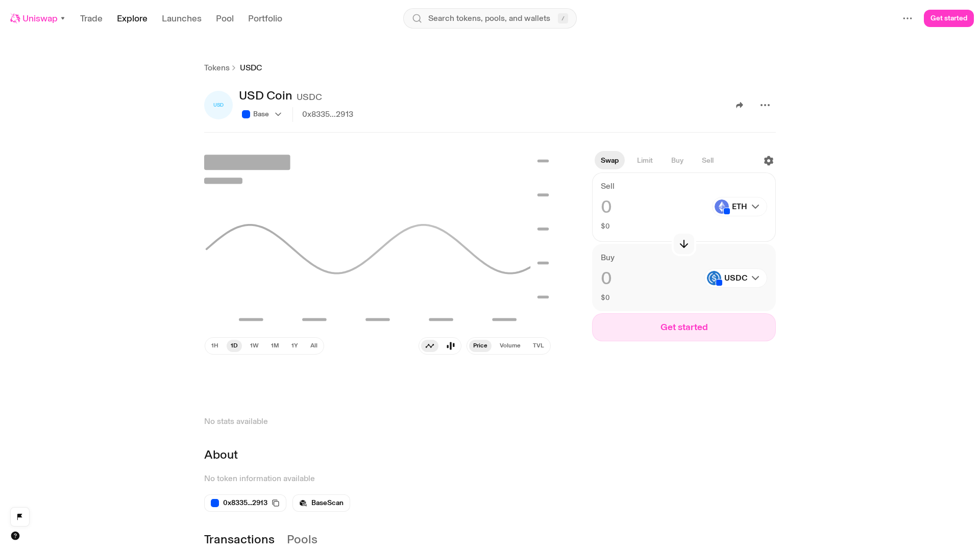
Task: Click the Uniswap unicorn logo
Action: click(x=15, y=18)
